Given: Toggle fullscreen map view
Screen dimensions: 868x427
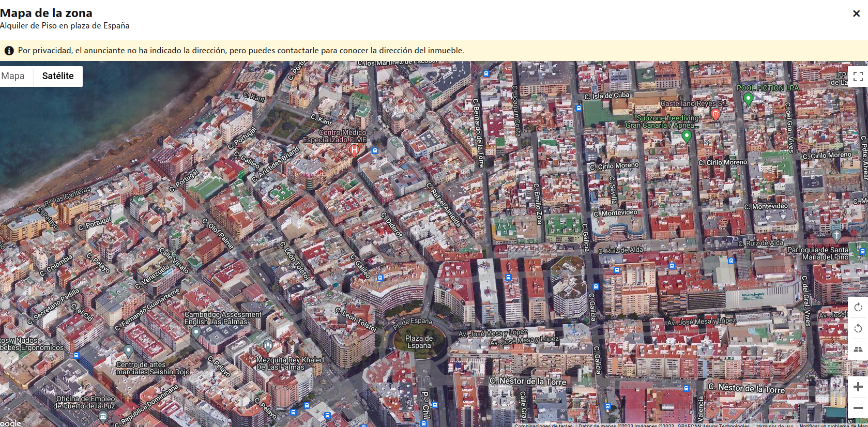Looking at the screenshot, I should tap(858, 77).
